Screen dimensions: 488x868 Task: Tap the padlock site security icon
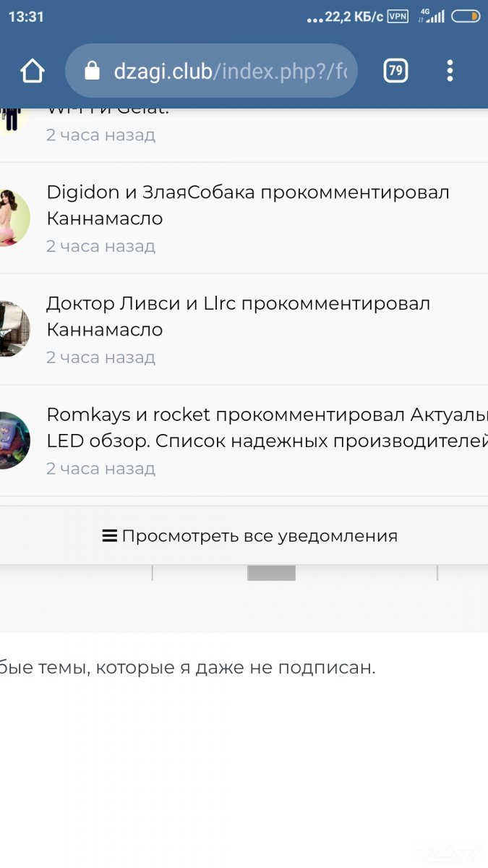pyautogui.click(x=91, y=70)
